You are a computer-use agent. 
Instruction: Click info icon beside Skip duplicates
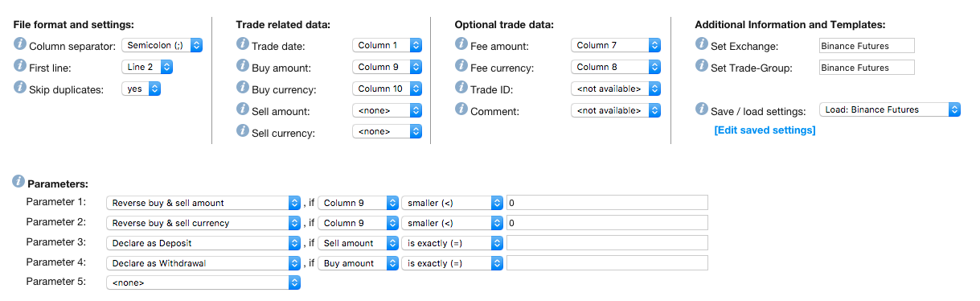click(20, 89)
